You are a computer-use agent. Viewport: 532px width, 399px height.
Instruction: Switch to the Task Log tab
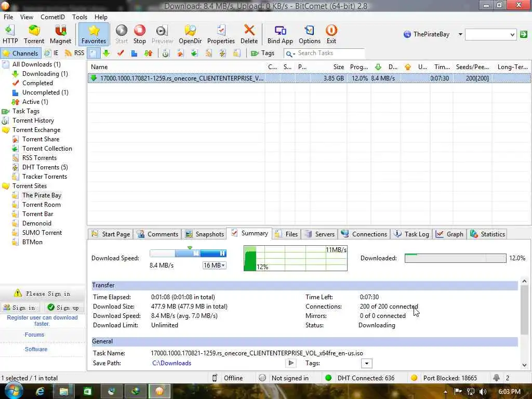(x=411, y=234)
